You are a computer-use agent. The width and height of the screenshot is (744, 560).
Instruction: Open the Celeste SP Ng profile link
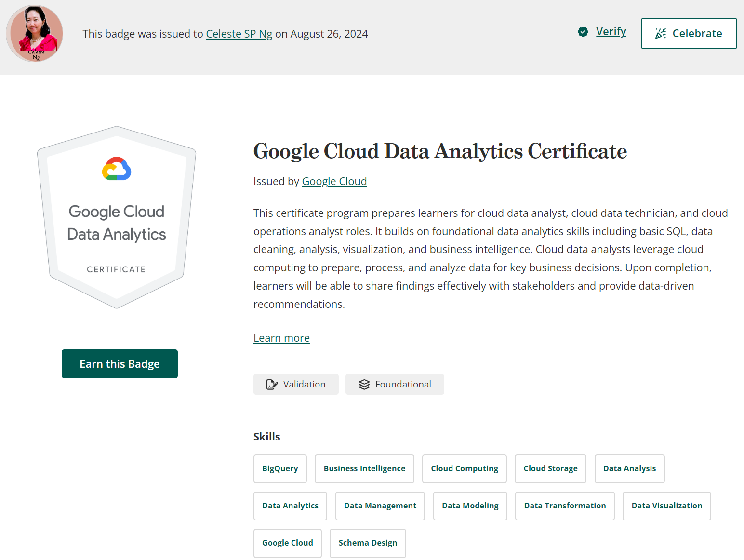pos(239,34)
